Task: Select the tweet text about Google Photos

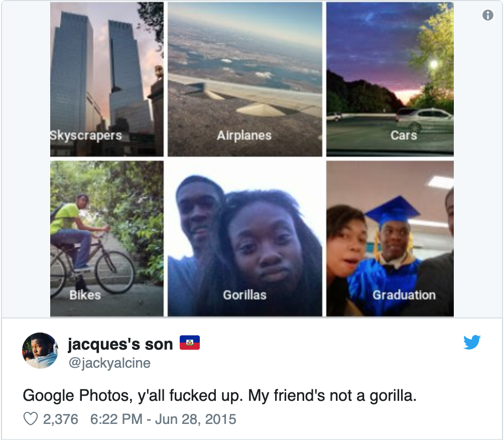Action: (219, 396)
